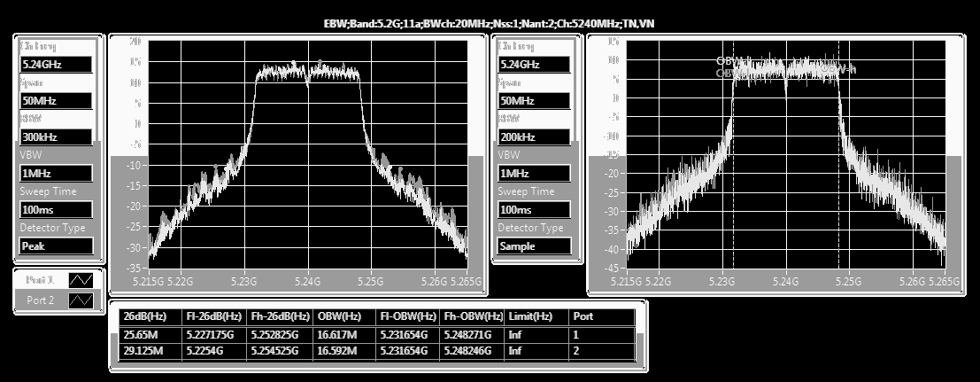Image resolution: width=980 pixels, height=382 pixels.
Task: Select the 5.2254G table cell
Action: (214, 351)
